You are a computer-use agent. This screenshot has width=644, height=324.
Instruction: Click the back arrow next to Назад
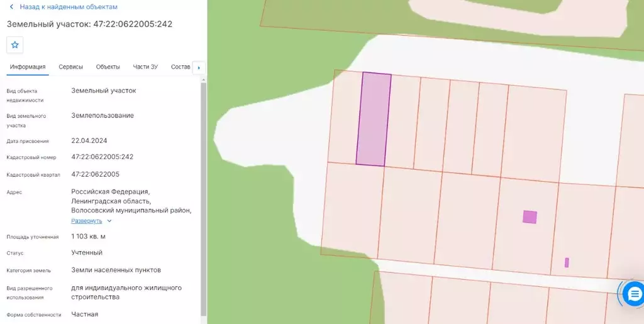(11, 7)
